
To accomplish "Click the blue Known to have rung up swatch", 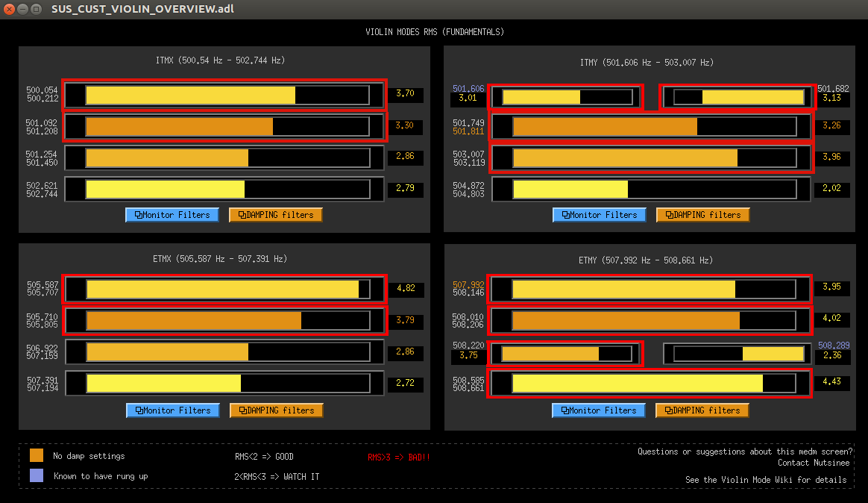I will tap(36, 475).
